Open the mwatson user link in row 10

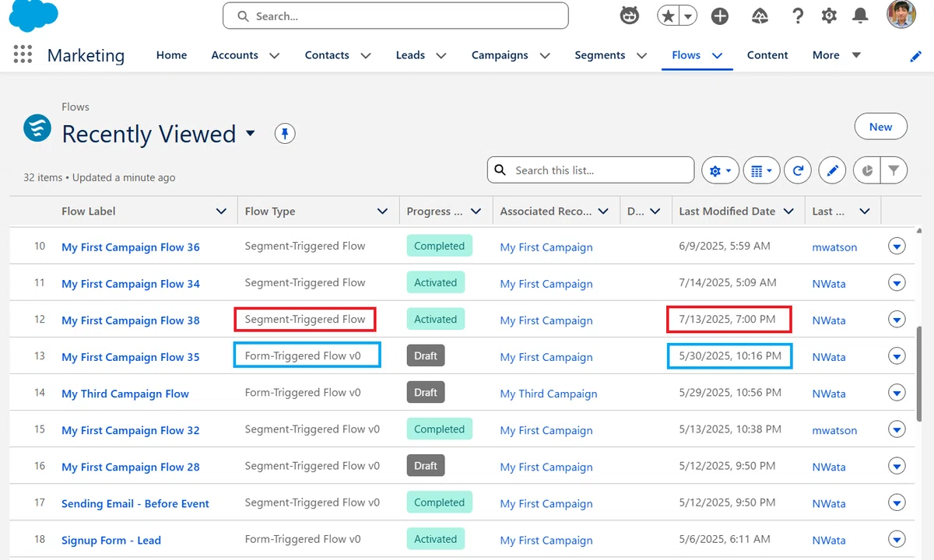[x=834, y=247]
